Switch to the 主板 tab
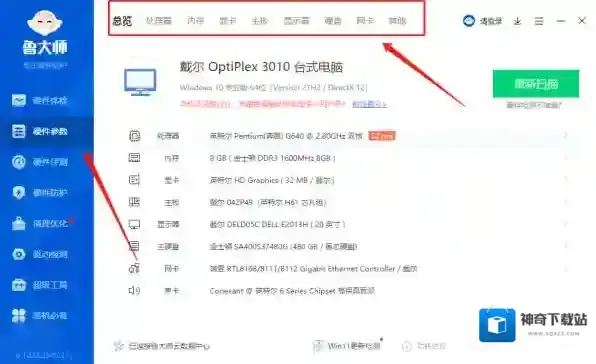 point(260,21)
